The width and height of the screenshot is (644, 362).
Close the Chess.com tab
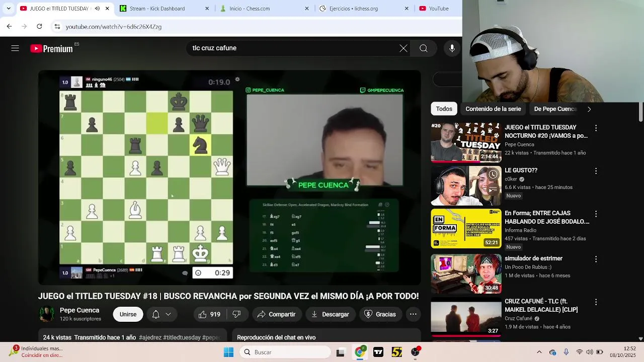tap(307, 9)
